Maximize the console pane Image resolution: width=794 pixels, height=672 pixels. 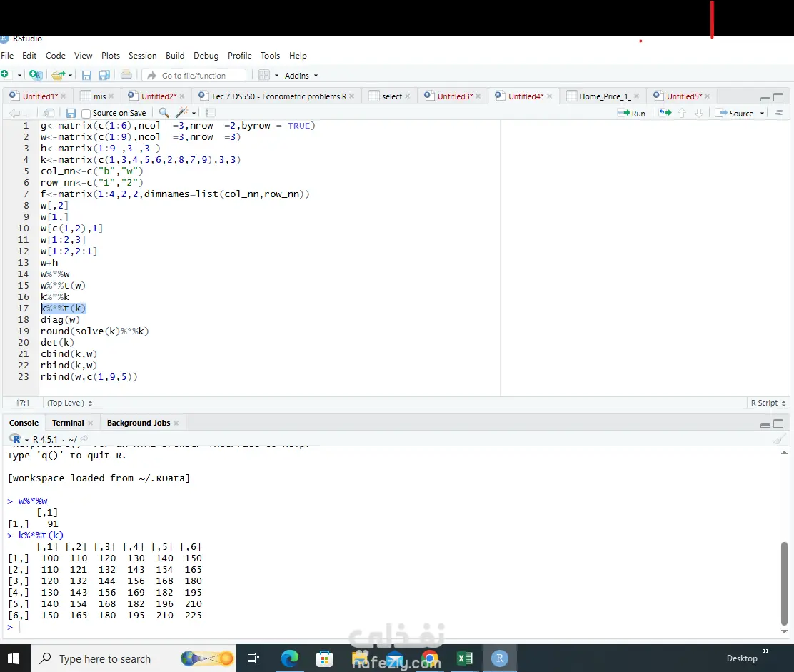tap(779, 424)
